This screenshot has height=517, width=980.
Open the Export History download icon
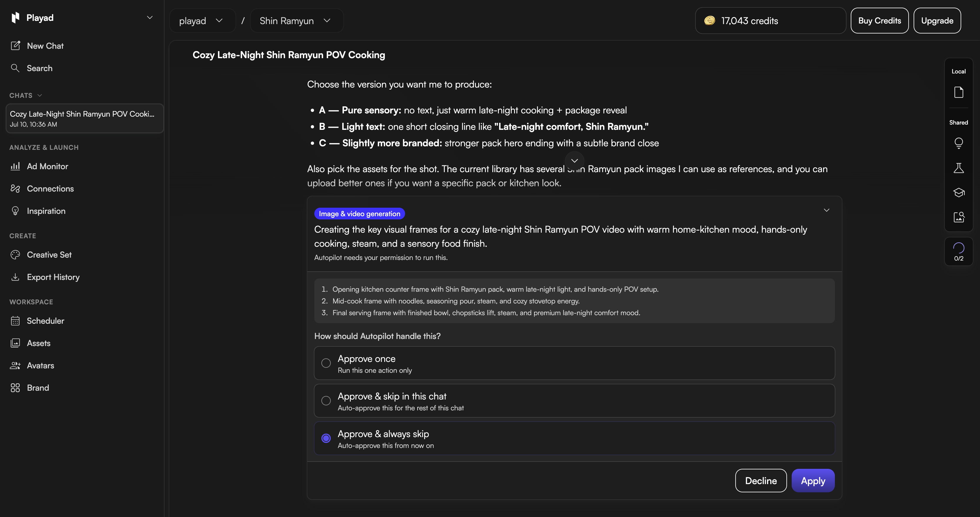[15, 277]
